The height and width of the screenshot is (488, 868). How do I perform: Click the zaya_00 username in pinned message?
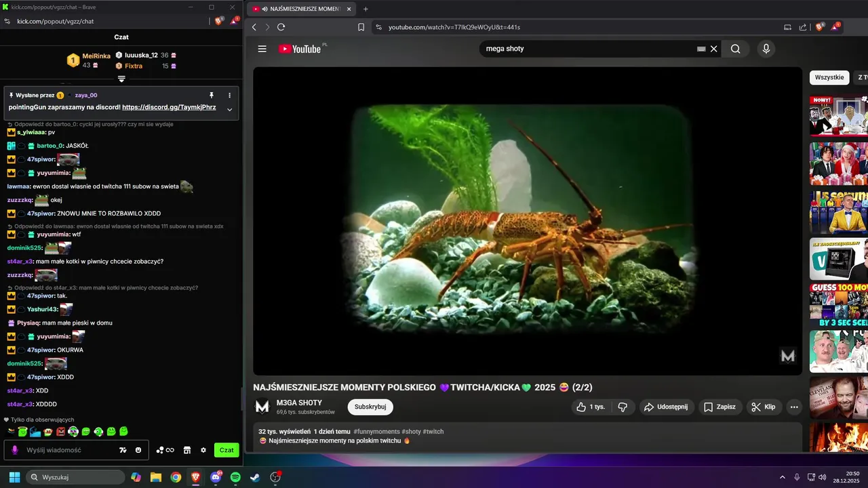86,96
